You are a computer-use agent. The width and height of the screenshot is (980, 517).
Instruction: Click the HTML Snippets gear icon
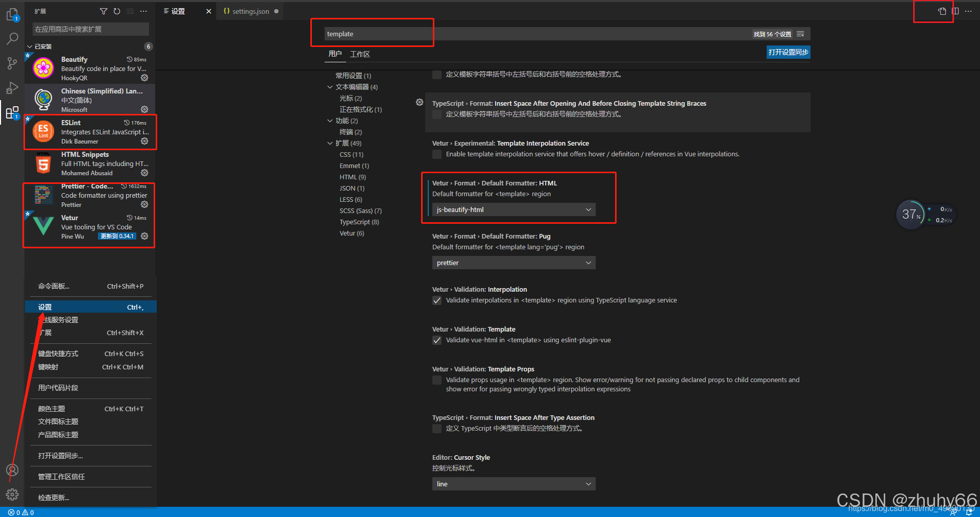click(x=144, y=173)
